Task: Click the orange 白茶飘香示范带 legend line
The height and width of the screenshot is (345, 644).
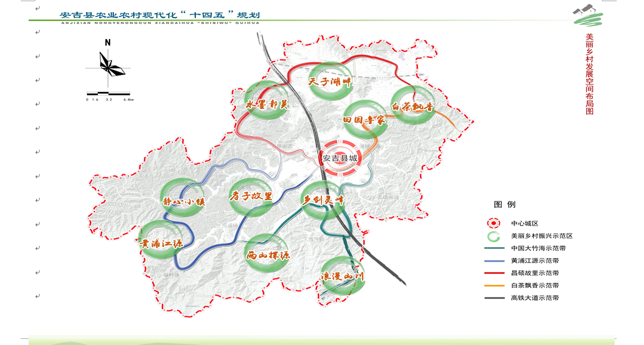Action: click(x=493, y=285)
